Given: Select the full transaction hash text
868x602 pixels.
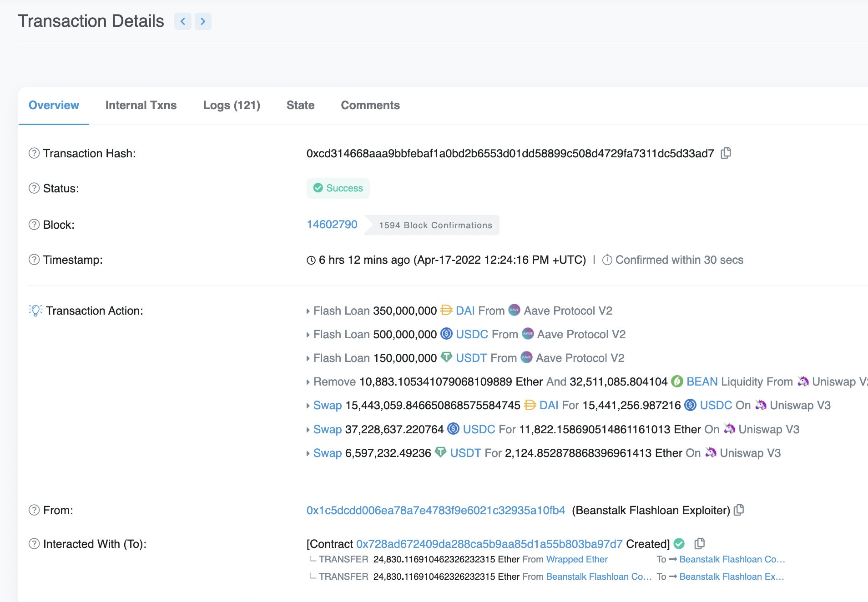Looking at the screenshot, I should 510,153.
